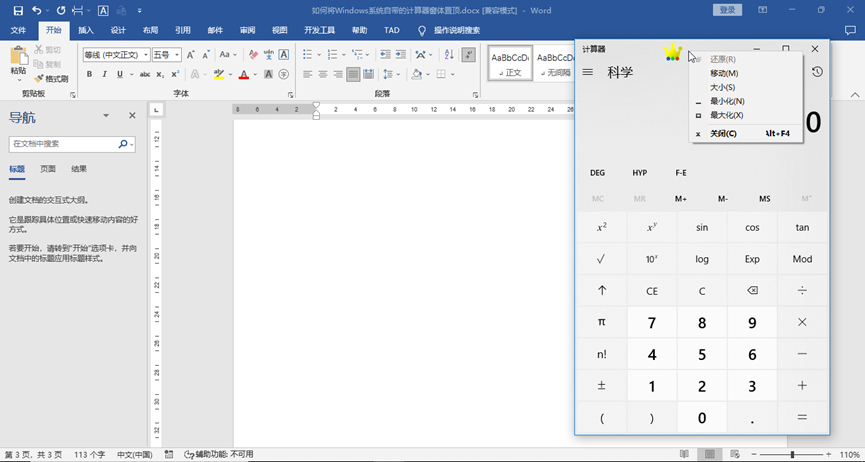Screen dimensions: 865x462
Task: Clear all formatting with the eraser icon
Action: tap(254, 55)
